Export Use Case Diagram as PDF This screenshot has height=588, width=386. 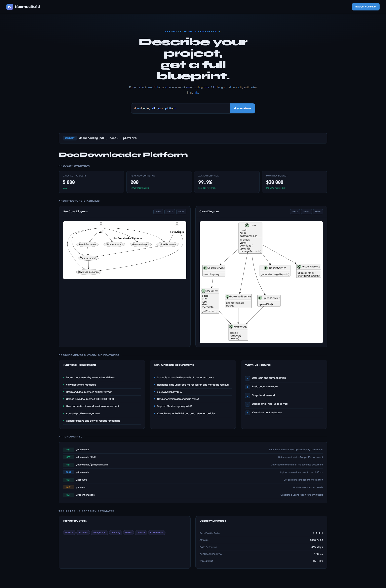pyautogui.click(x=181, y=211)
